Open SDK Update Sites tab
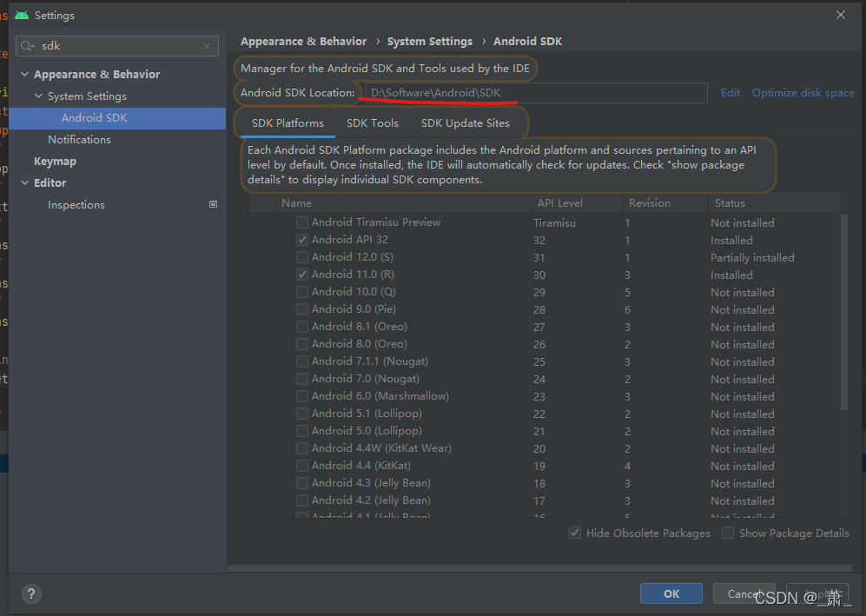The image size is (866, 616). (x=466, y=123)
